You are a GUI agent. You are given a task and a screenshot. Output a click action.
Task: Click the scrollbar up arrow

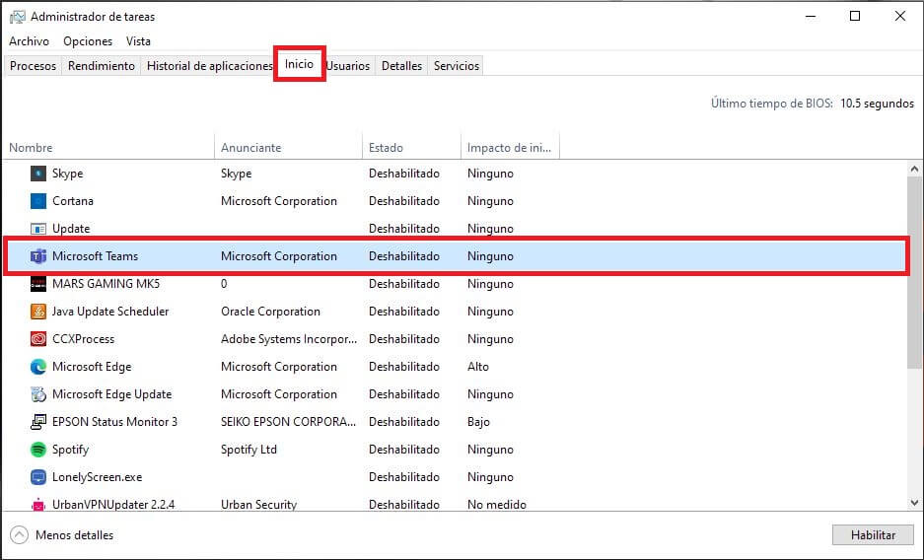coord(914,169)
